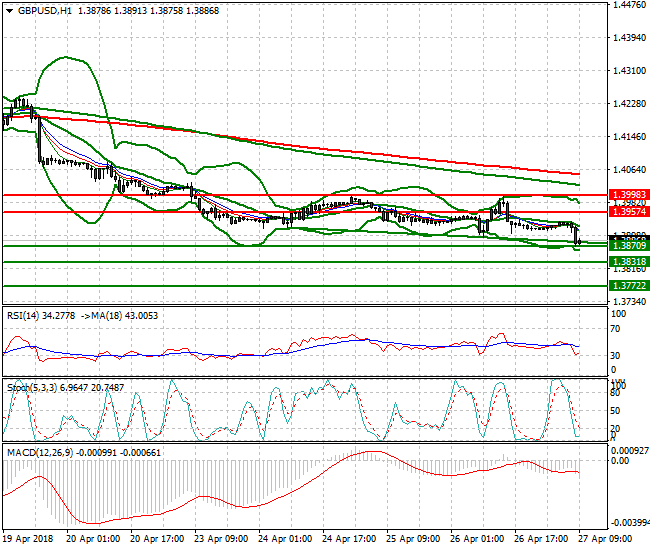The image size is (650, 550).
Task: Select the red 1.39574 price level label
Action: click(x=628, y=212)
